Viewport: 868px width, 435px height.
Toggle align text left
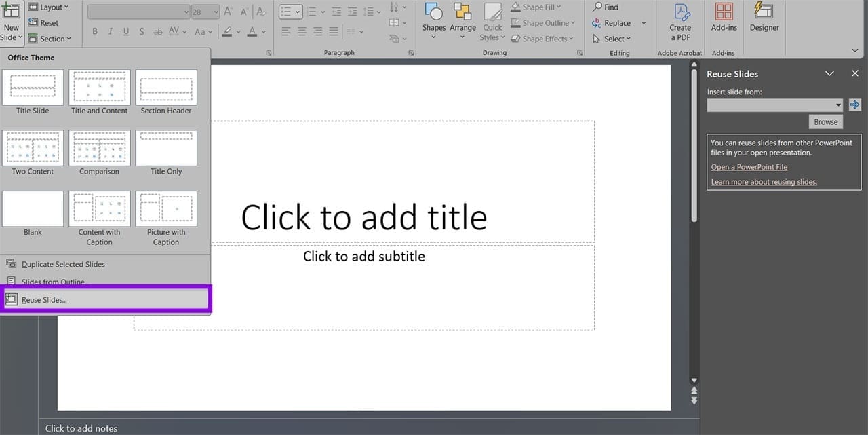pyautogui.click(x=286, y=32)
